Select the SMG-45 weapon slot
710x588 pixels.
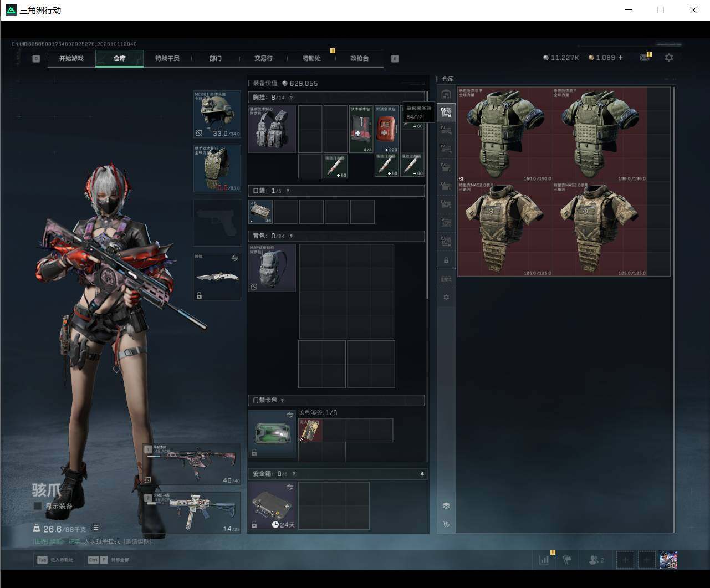[191, 513]
